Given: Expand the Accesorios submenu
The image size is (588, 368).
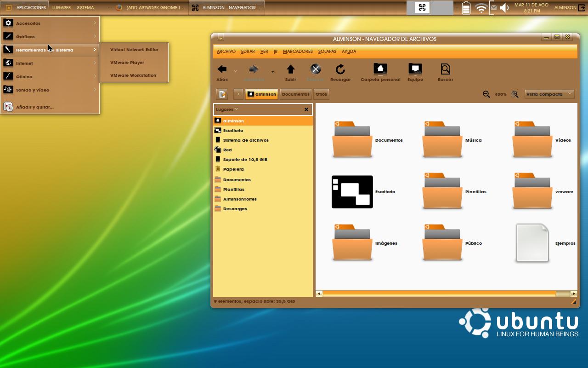Looking at the screenshot, I should 50,23.
